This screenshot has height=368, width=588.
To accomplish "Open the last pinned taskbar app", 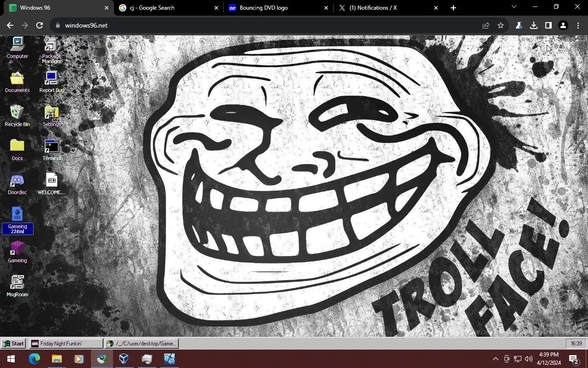I will [x=169, y=359].
